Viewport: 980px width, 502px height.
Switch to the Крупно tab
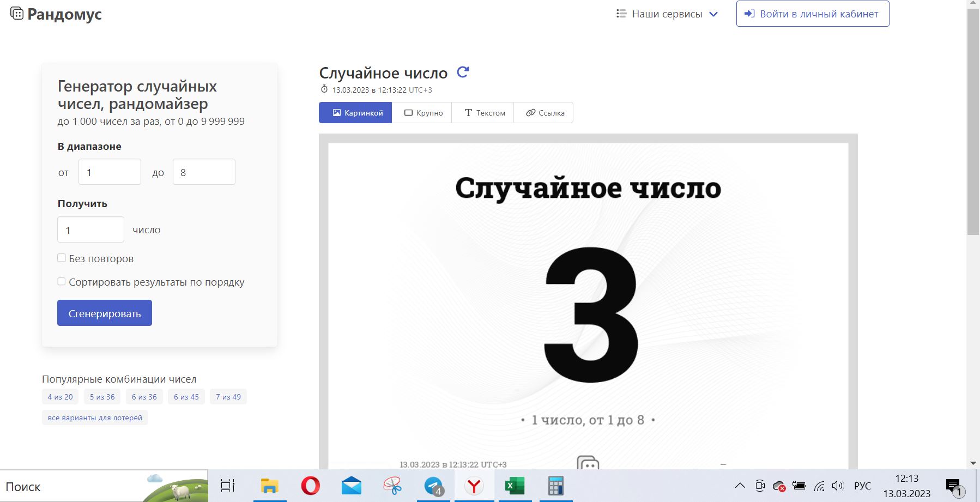tap(423, 113)
